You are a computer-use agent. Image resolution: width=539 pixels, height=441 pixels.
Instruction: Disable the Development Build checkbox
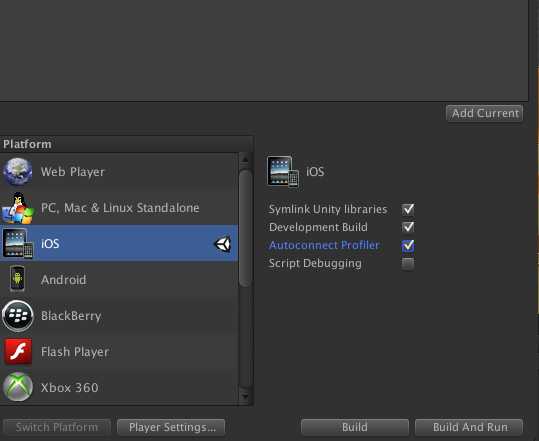click(x=408, y=227)
